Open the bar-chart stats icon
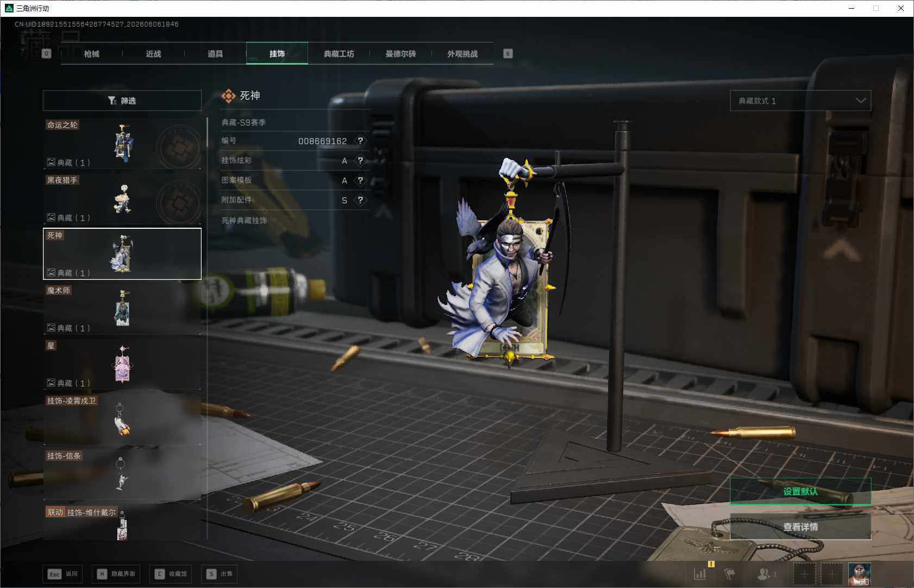 (x=700, y=573)
